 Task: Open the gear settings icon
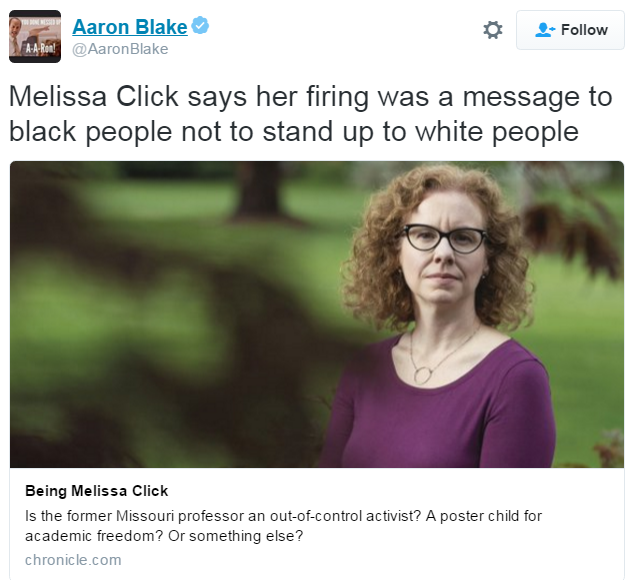pos(493,30)
